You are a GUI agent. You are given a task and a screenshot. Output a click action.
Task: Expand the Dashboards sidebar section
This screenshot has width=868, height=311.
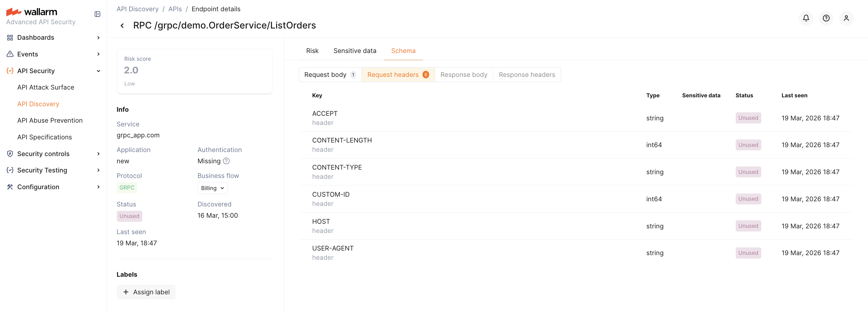[98, 37]
